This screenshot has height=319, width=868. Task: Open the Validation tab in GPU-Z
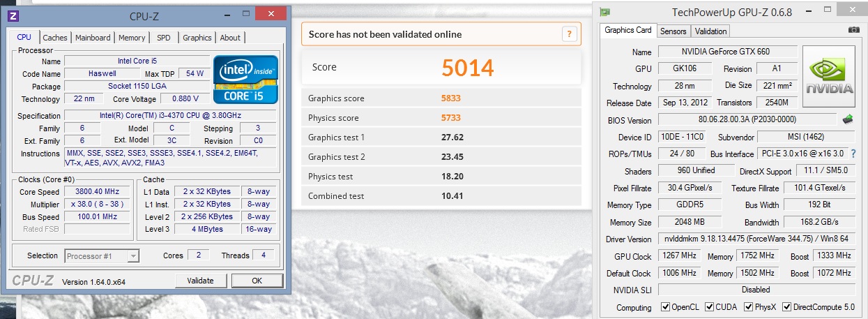[710, 31]
